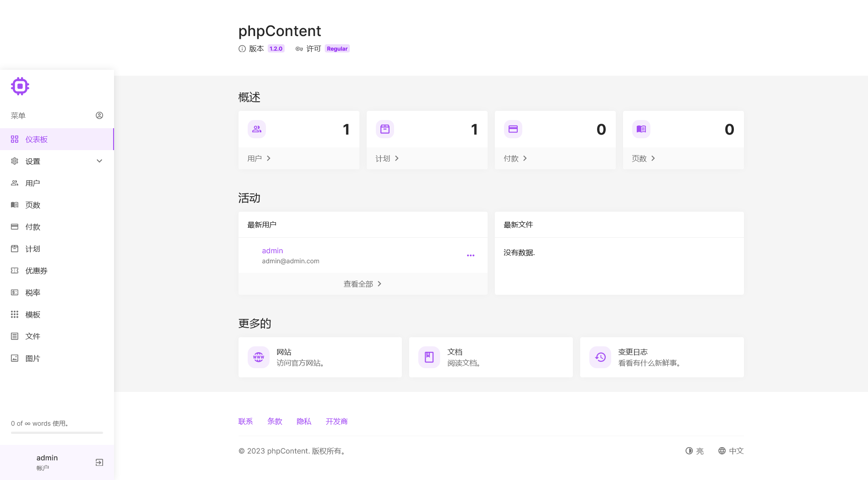The image size is (868, 480).
Task: Click the 付款 card icon in the sidebar
Action: pyautogui.click(x=15, y=227)
